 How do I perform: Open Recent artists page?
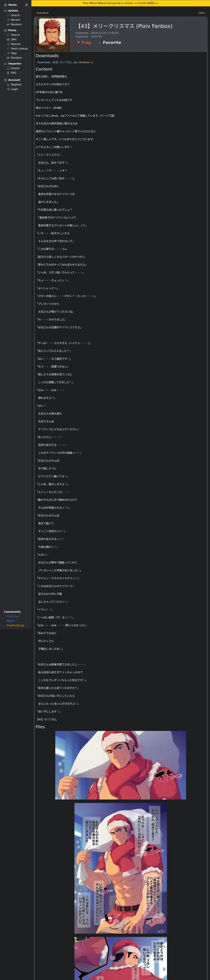click(15, 20)
